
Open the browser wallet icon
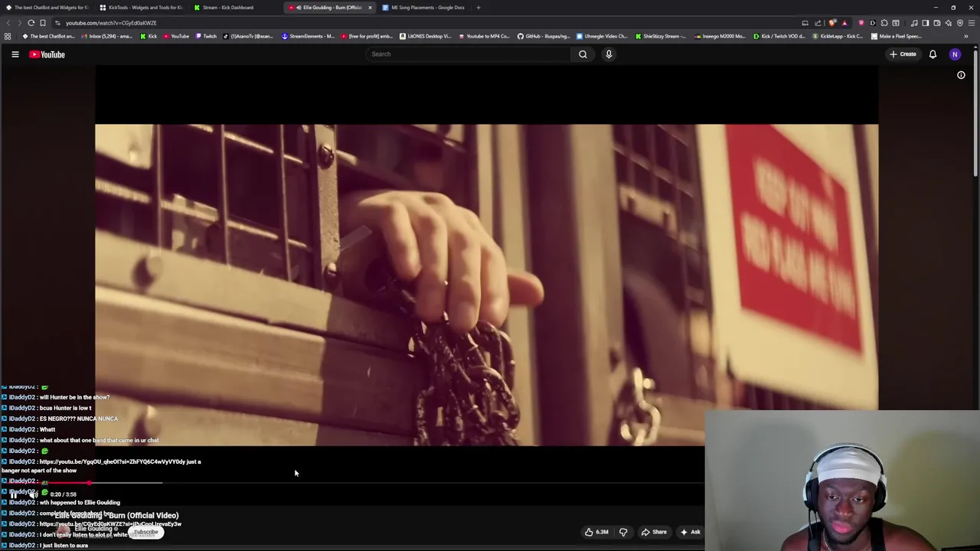coord(936,23)
